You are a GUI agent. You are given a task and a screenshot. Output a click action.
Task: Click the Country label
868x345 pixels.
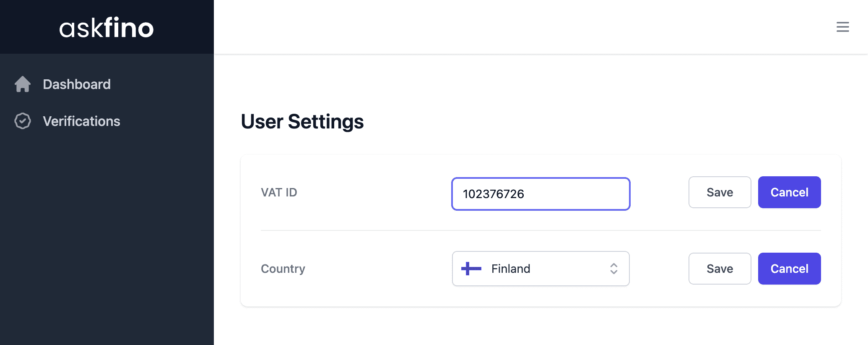pyautogui.click(x=283, y=269)
